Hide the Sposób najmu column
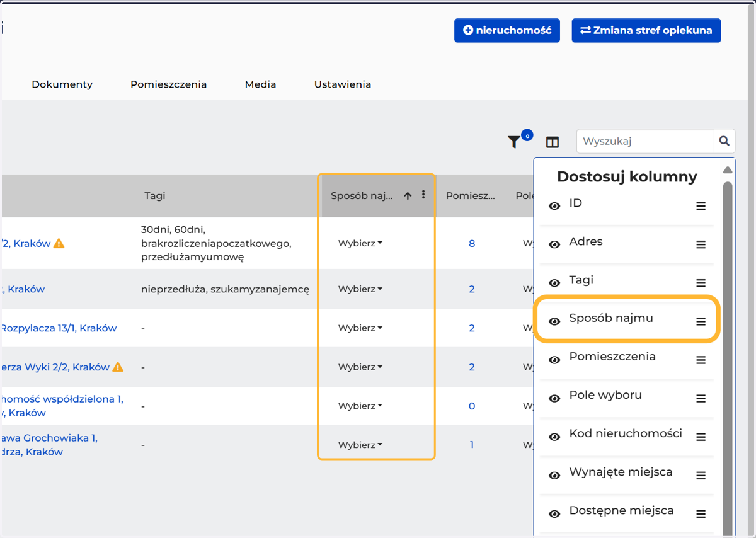Viewport: 756px width, 538px height. (x=554, y=321)
